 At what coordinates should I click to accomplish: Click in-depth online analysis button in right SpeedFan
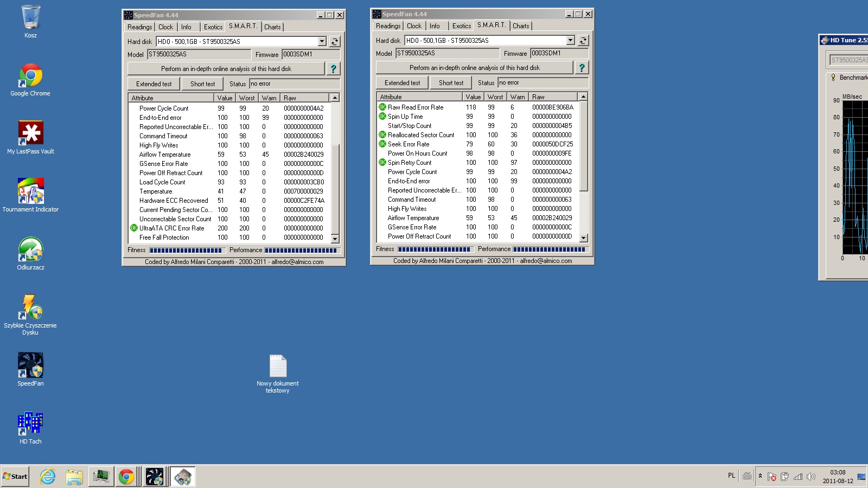coord(475,68)
